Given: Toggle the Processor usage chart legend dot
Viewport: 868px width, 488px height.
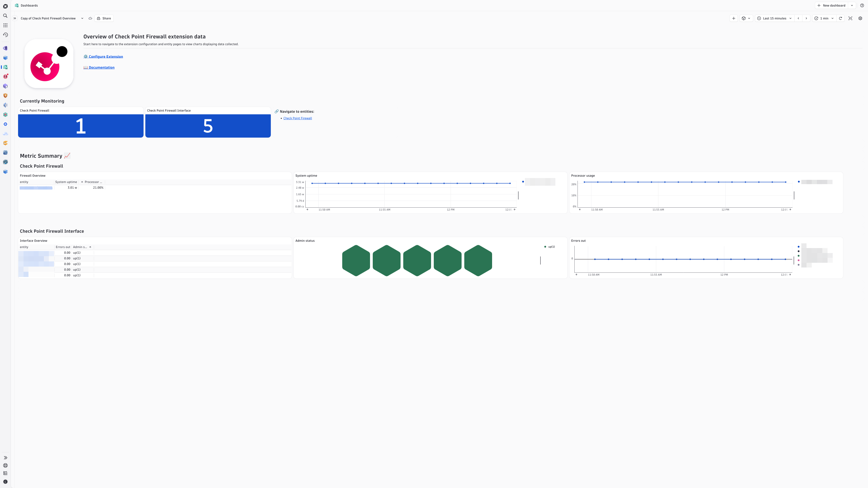Looking at the screenshot, I should pos(799,182).
